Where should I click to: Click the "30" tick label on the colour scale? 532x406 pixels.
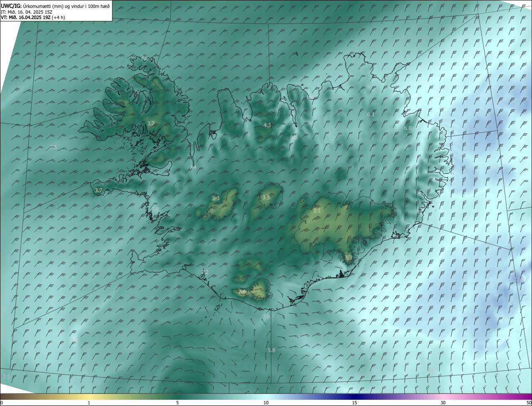(x=443, y=403)
